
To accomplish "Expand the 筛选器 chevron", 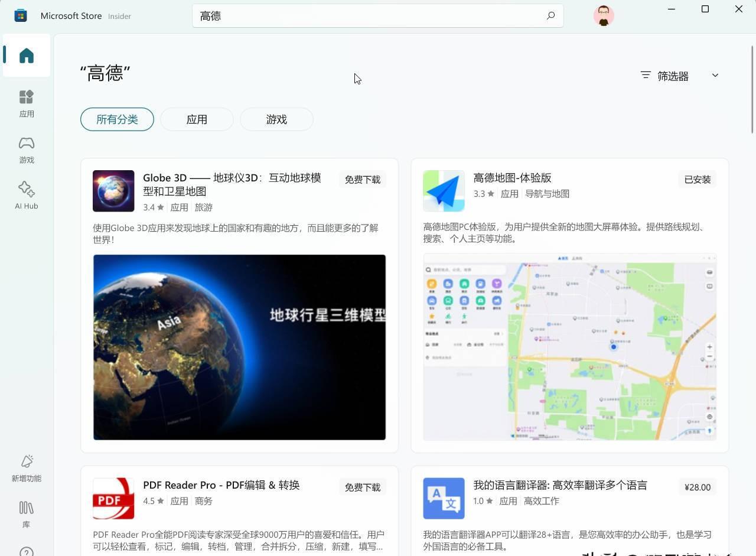I will tap(715, 75).
